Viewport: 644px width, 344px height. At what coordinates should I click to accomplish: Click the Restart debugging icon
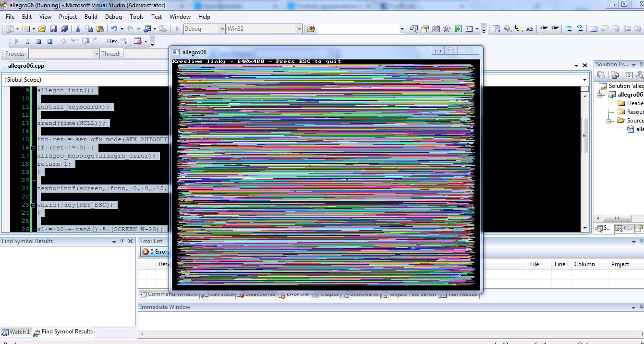50,41
